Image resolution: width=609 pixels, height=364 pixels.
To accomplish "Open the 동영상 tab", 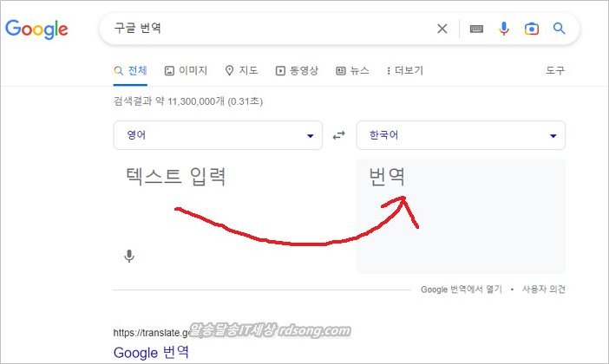I will [297, 70].
